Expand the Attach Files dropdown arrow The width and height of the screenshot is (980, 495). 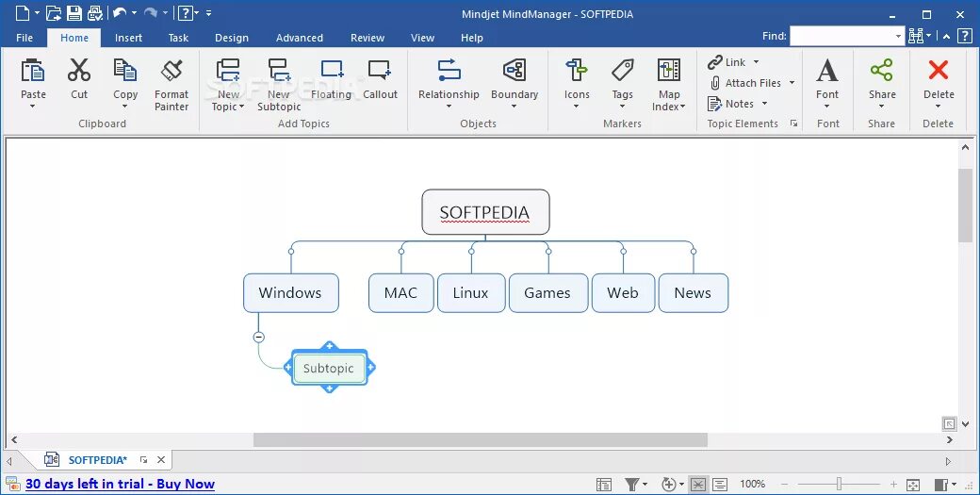coord(792,83)
